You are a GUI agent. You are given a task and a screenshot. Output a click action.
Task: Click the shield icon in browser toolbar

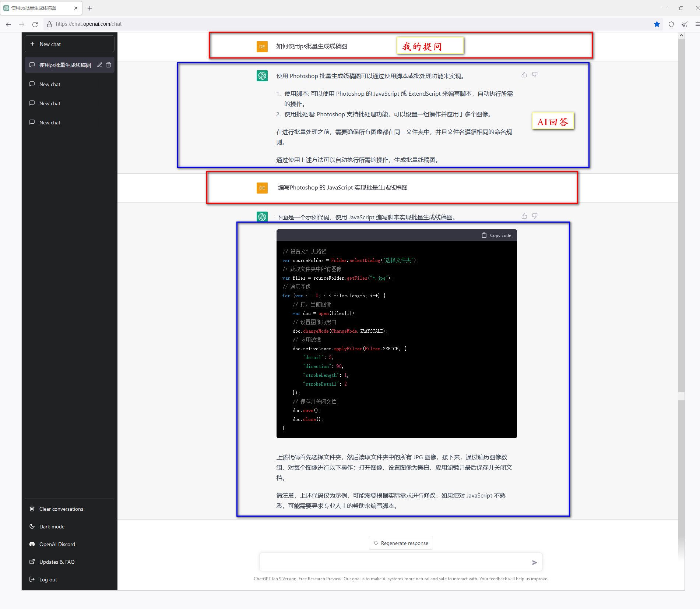point(671,24)
